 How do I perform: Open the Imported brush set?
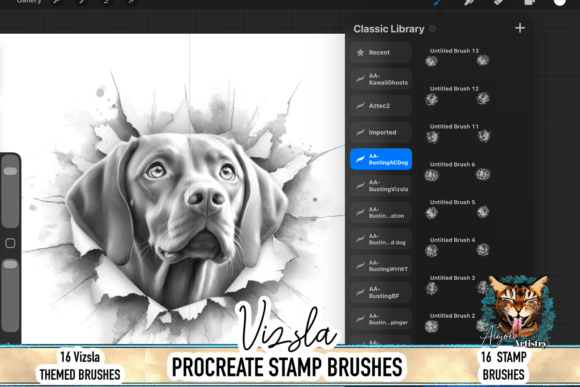click(x=381, y=132)
